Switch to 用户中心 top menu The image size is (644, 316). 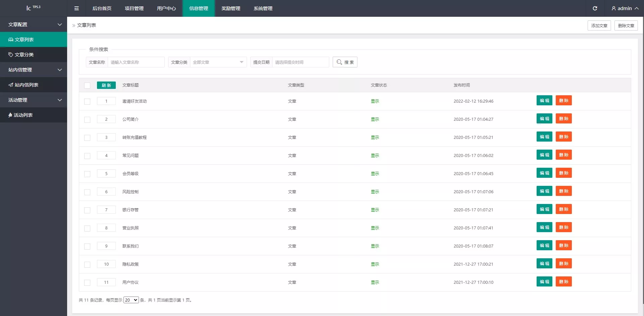click(x=166, y=8)
